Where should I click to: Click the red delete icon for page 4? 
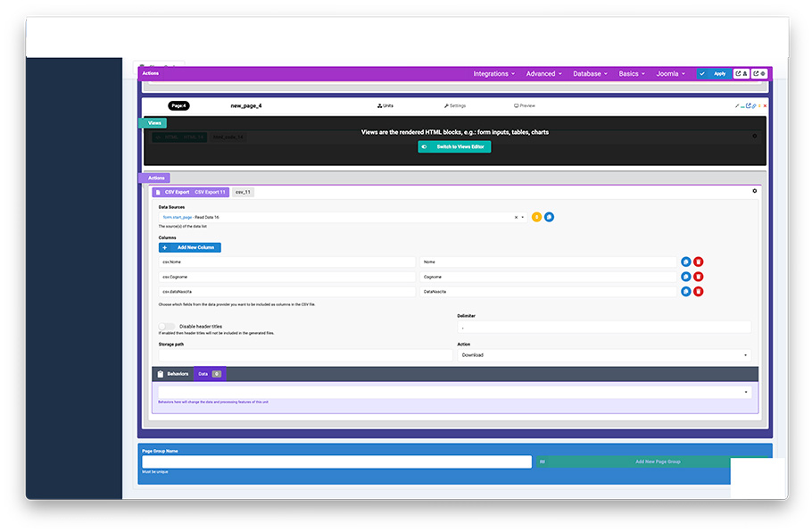(x=765, y=105)
